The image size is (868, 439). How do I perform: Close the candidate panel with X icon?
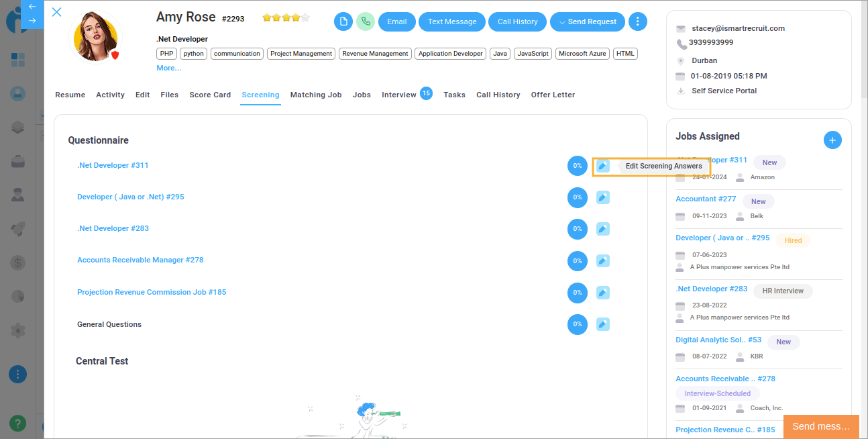[57, 12]
